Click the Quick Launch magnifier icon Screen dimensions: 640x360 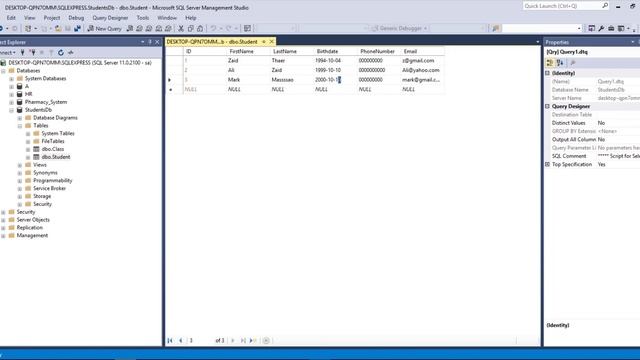coord(605,6)
